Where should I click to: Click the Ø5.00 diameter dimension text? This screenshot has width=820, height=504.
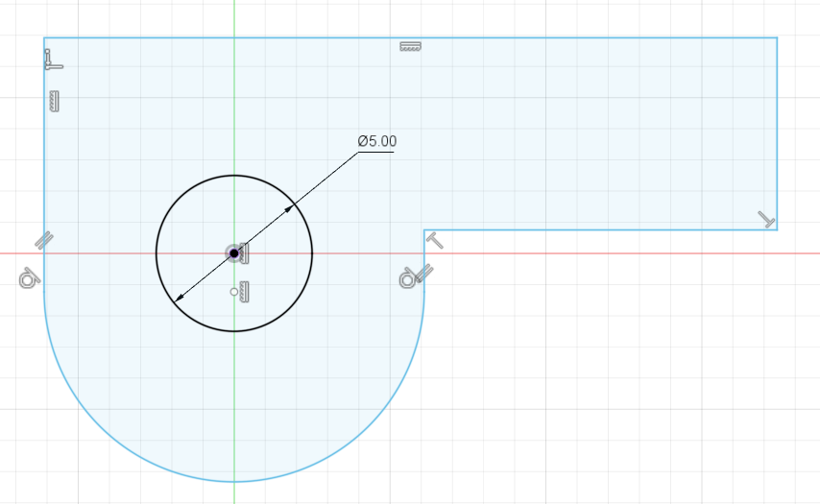pyautogui.click(x=377, y=141)
